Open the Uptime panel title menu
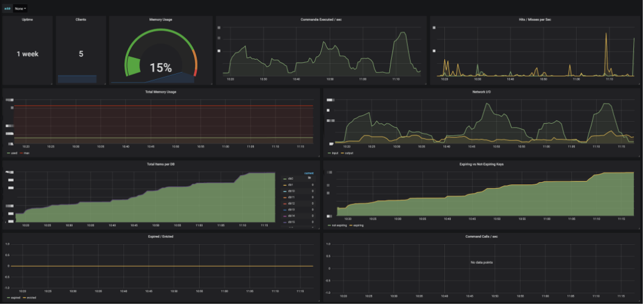 point(27,19)
